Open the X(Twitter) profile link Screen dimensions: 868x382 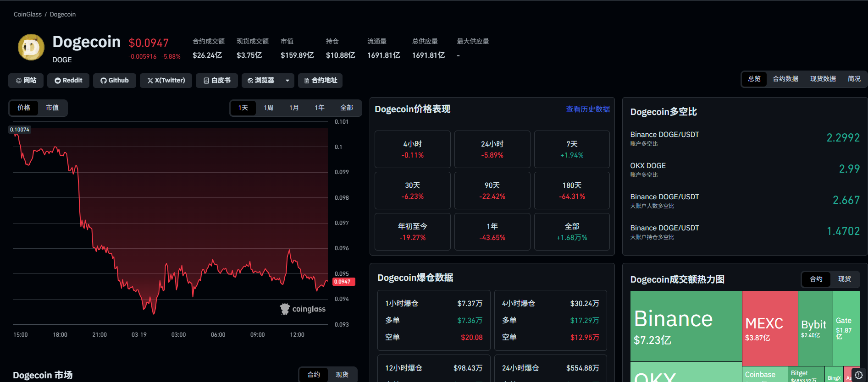point(166,81)
